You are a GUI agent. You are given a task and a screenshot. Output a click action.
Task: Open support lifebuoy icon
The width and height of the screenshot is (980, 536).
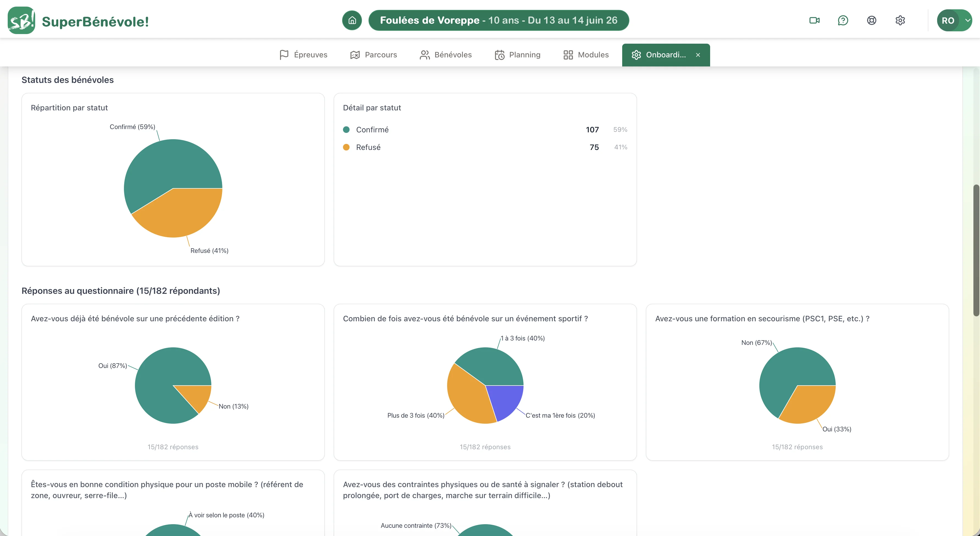pyautogui.click(x=871, y=21)
